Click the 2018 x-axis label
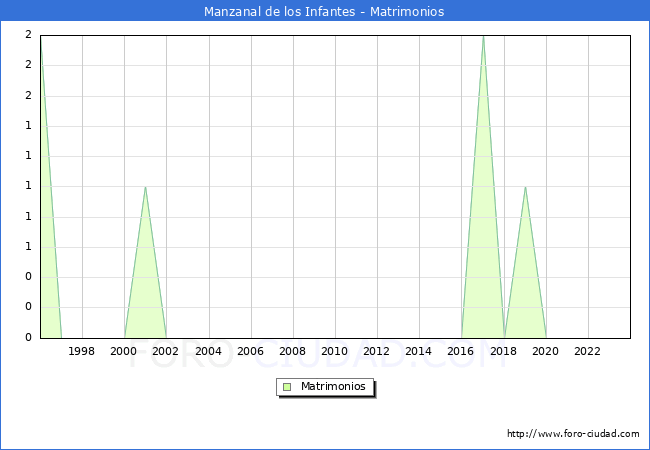Image resolution: width=650 pixels, height=450 pixels. 503,351
